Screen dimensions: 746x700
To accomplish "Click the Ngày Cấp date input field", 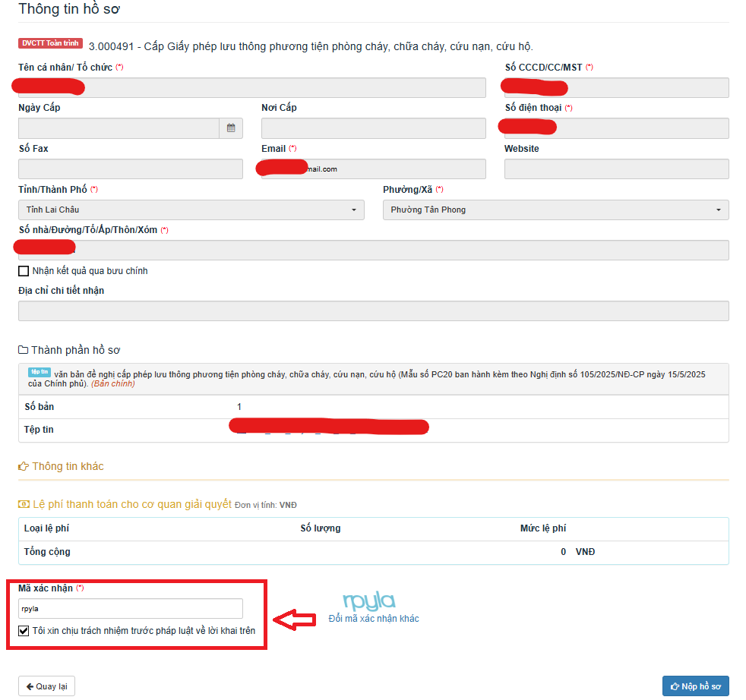I will tap(119, 128).
